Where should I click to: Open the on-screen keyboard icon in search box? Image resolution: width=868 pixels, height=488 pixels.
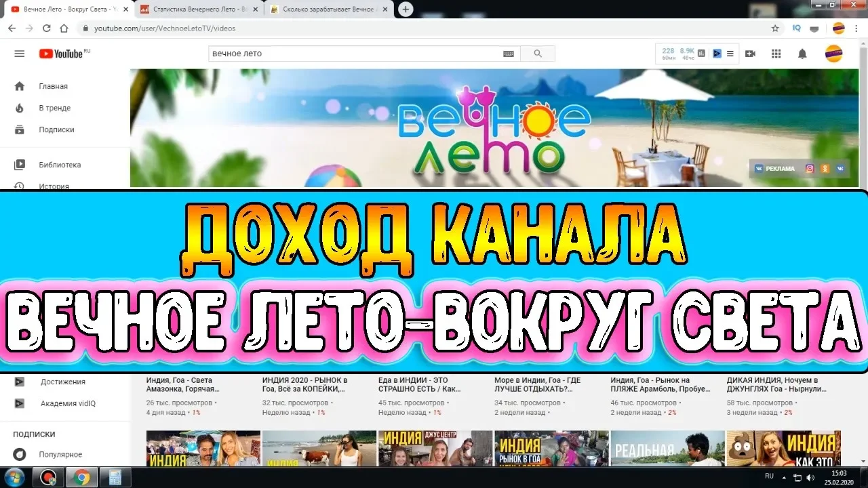coord(509,54)
